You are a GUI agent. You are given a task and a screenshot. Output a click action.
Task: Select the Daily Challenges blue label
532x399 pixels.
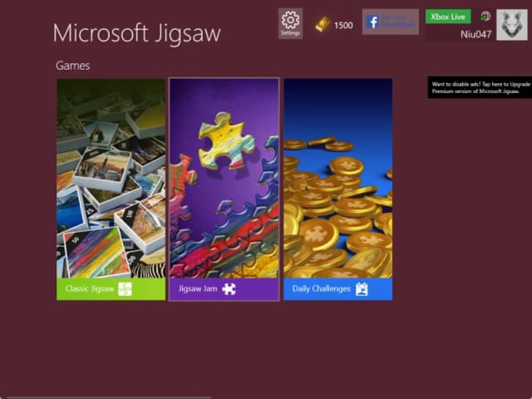(x=338, y=289)
